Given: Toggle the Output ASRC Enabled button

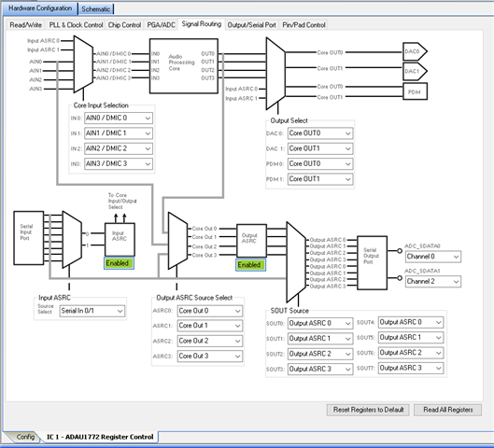Looking at the screenshot, I should click(x=250, y=265).
